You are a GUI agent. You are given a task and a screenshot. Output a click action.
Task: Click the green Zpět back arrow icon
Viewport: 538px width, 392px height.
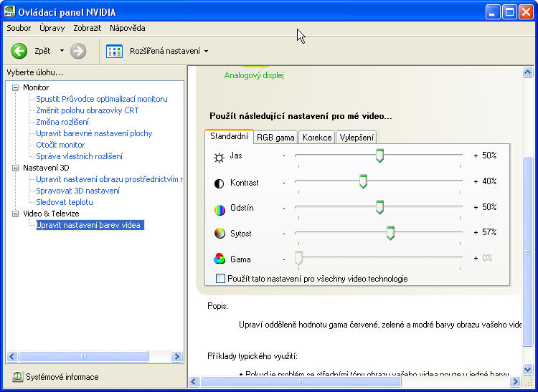19,51
